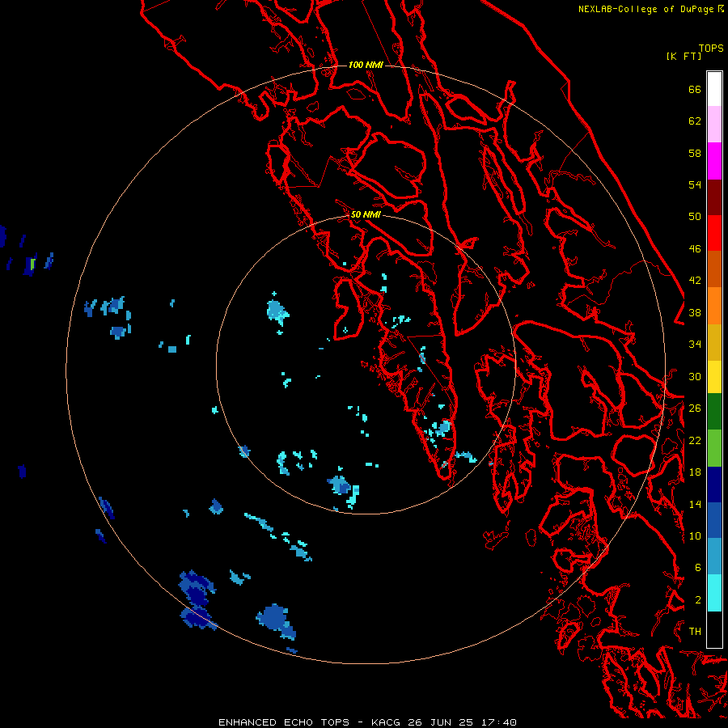Click the '14' legend value
The image size is (728, 728).
tap(695, 504)
